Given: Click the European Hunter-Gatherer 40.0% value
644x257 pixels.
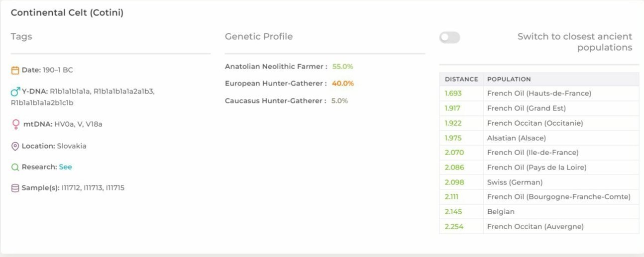Looking at the screenshot, I should pyautogui.click(x=343, y=84).
